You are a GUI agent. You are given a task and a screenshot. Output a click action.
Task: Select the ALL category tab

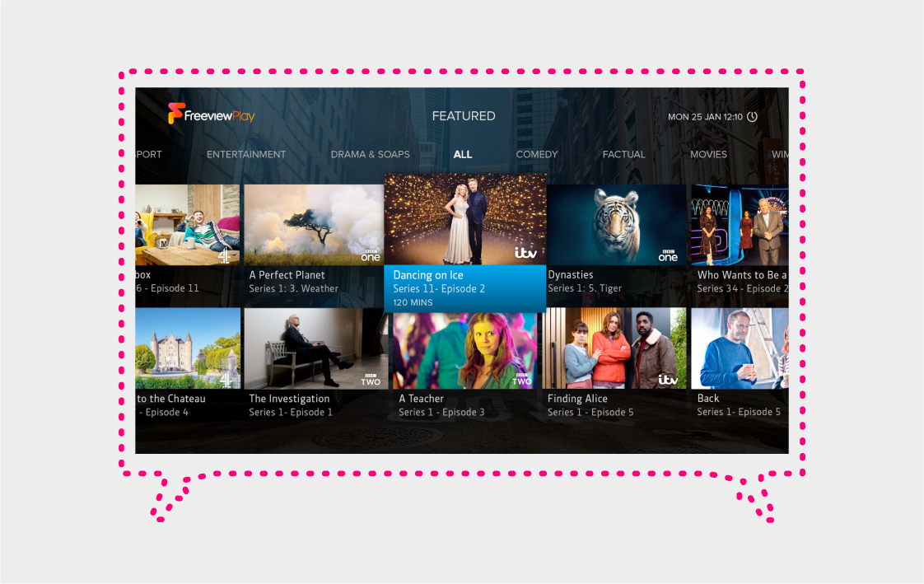tap(463, 154)
